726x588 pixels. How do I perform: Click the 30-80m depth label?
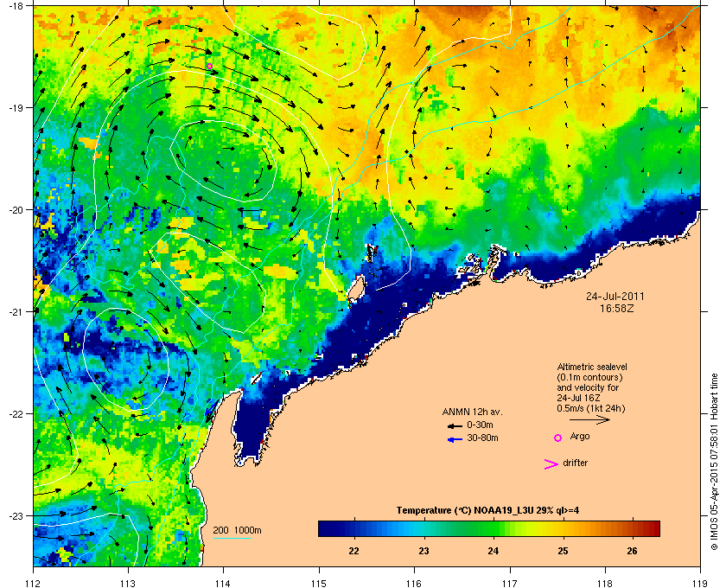(x=482, y=438)
